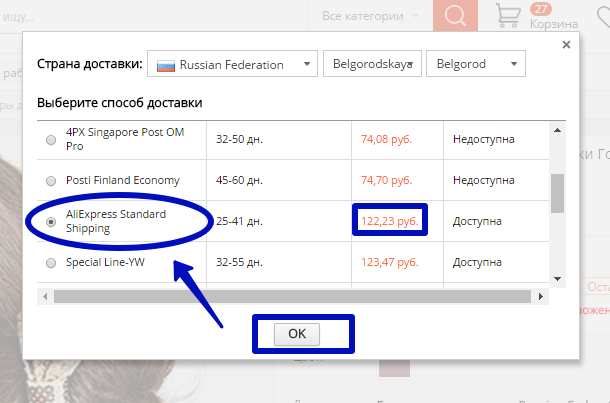Click the search input field
Viewport: 610px width, 403px height.
(154, 16)
